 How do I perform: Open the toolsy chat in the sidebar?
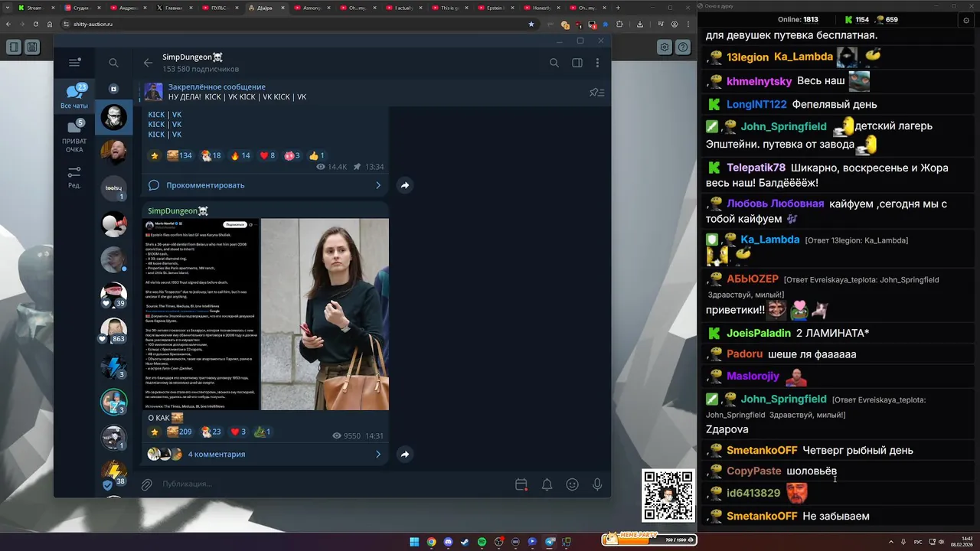tap(114, 188)
